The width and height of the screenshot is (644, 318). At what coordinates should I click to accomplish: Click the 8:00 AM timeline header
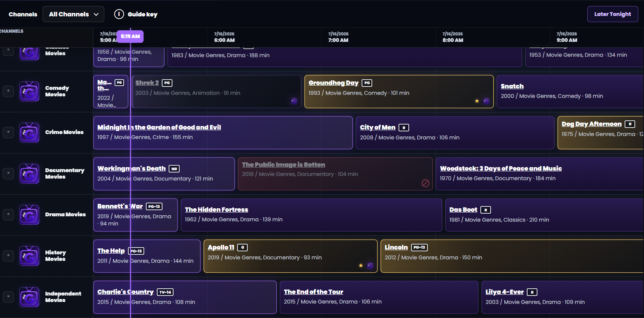click(x=453, y=37)
